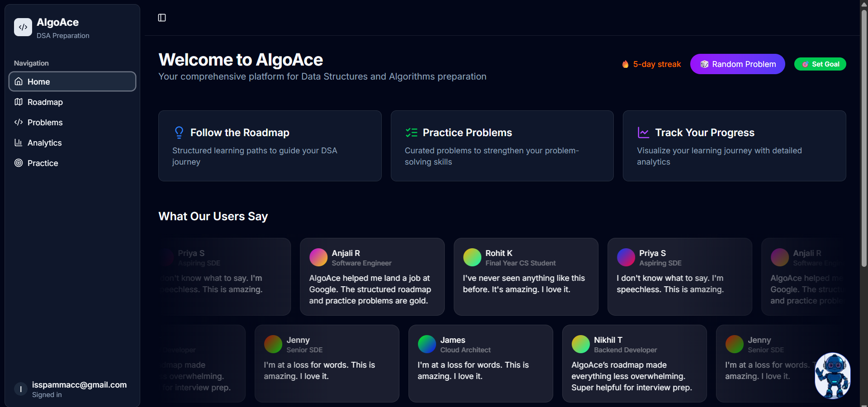The height and width of the screenshot is (407, 868).
Task: Click the 'Welcome to AlgoAce' heading
Action: [x=241, y=60]
